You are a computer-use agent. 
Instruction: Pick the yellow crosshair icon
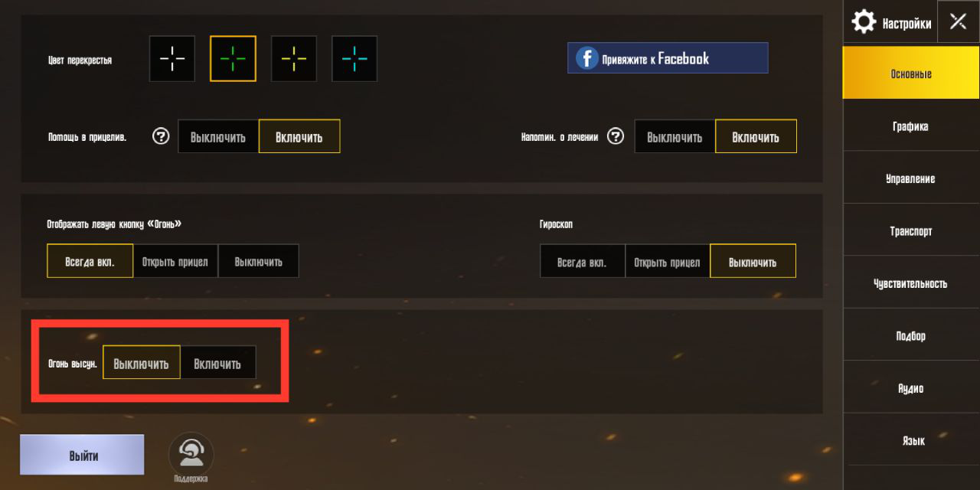pyautogui.click(x=294, y=58)
